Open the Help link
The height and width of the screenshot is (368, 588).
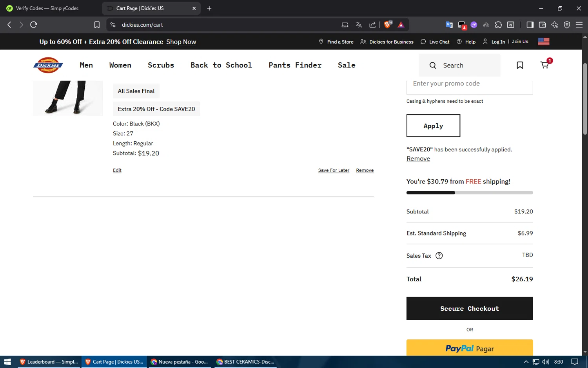click(466, 42)
